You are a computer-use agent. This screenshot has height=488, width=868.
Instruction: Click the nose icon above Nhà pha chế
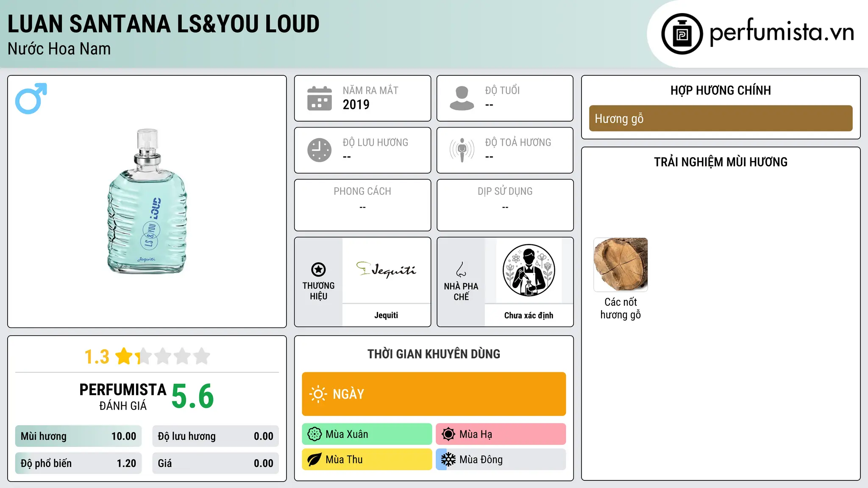[x=461, y=269]
